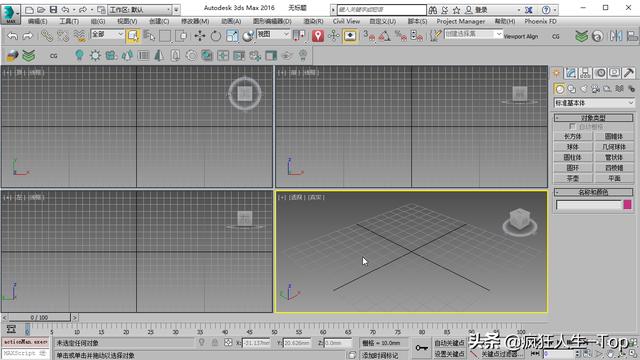Click the Cylinder primitive button
Viewport: 640px width, 360px height.
pos(573,158)
